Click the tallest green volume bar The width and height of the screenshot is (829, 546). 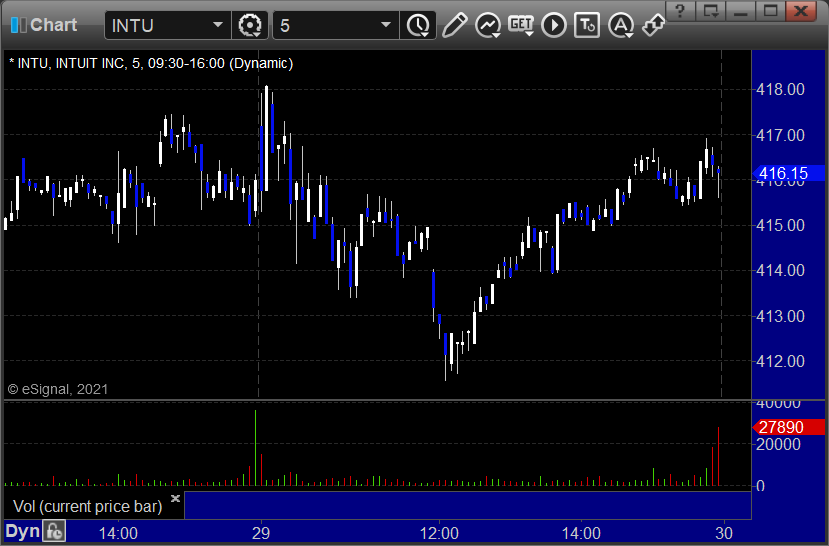pos(255,448)
